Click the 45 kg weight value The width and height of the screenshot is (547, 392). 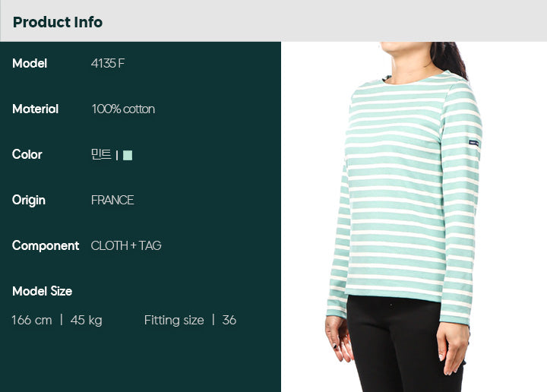click(86, 320)
